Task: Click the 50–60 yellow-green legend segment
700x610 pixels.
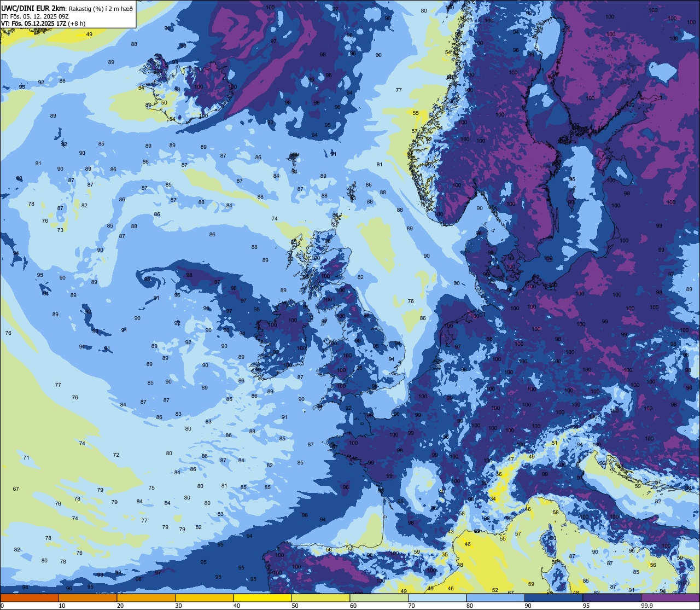Action: click(x=320, y=597)
